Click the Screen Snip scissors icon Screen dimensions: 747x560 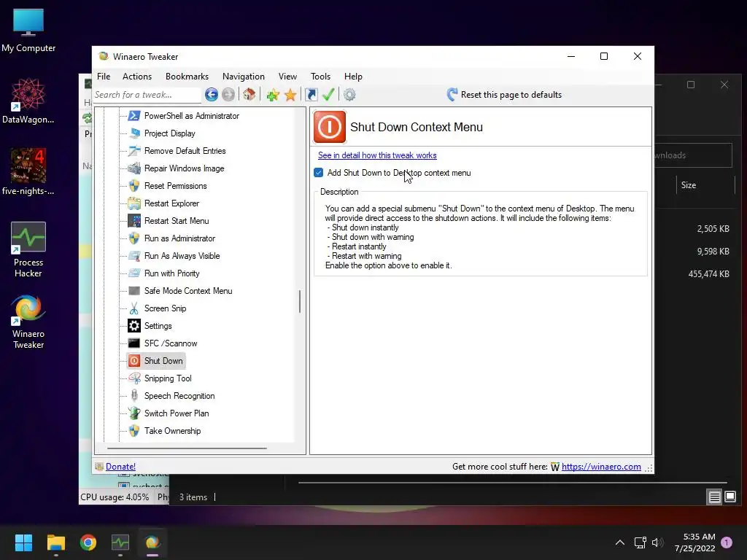(134, 308)
